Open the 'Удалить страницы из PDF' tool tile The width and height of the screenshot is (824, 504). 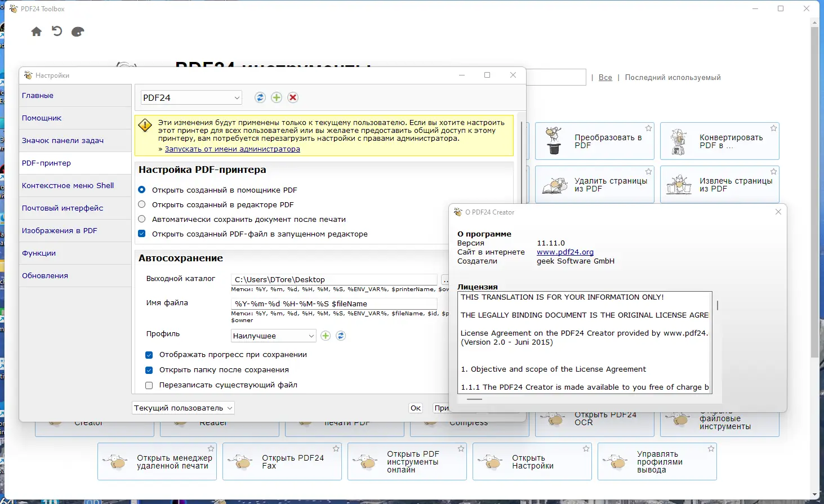[594, 185]
